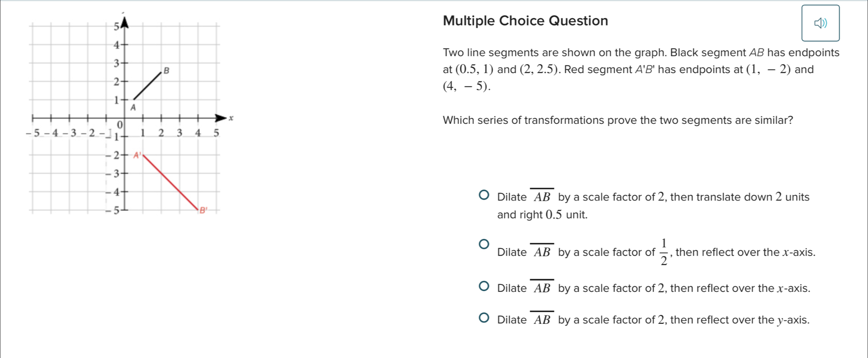Select the translate down 2 units option

pyautogui.click(x=483, y=195)
